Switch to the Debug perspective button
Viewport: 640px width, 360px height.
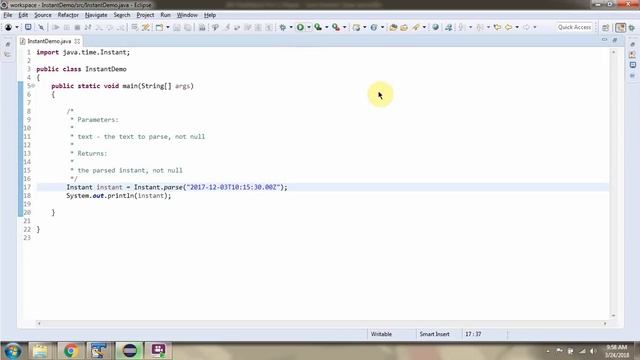pos(632,27)
